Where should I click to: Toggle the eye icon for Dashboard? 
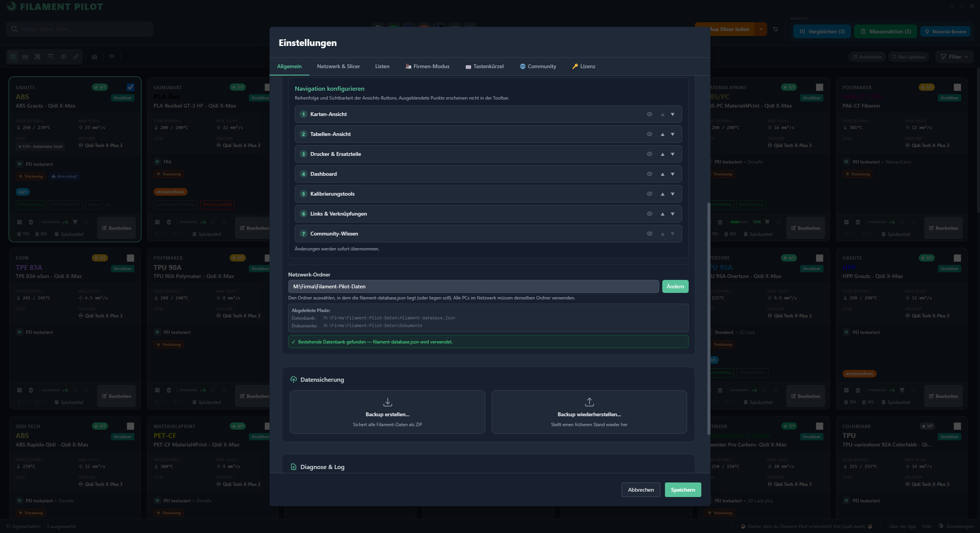tap(650, 174)
